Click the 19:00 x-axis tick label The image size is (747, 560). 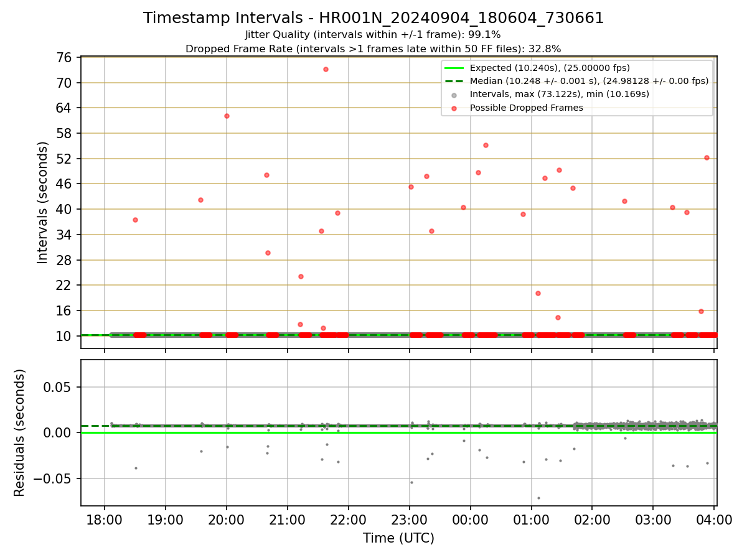[x=165, y=521]
